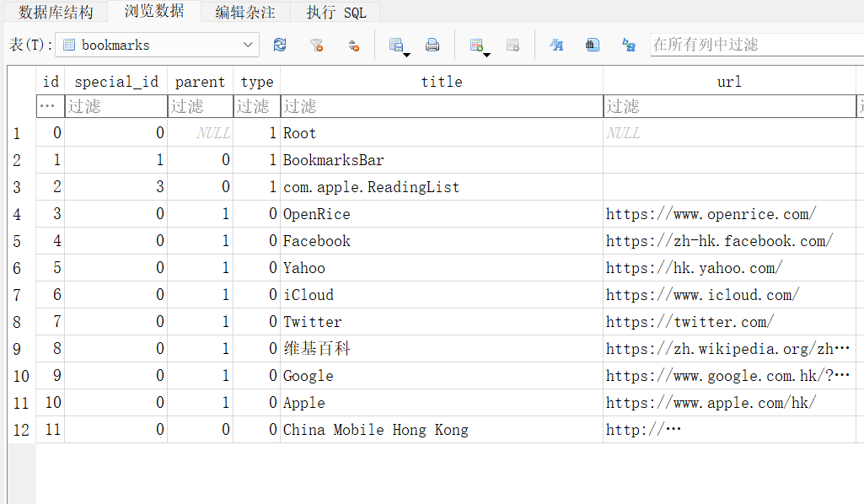864x504 pixels.
Task: Open the 编辑杂注 tab
Action: point(244,12)
